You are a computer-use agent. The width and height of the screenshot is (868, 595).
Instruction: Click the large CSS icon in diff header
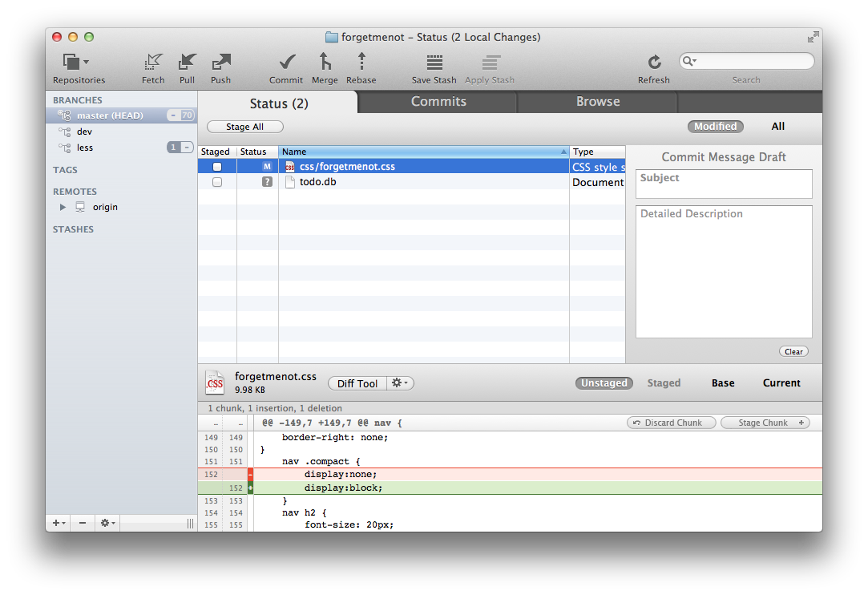tap(215, 382)
